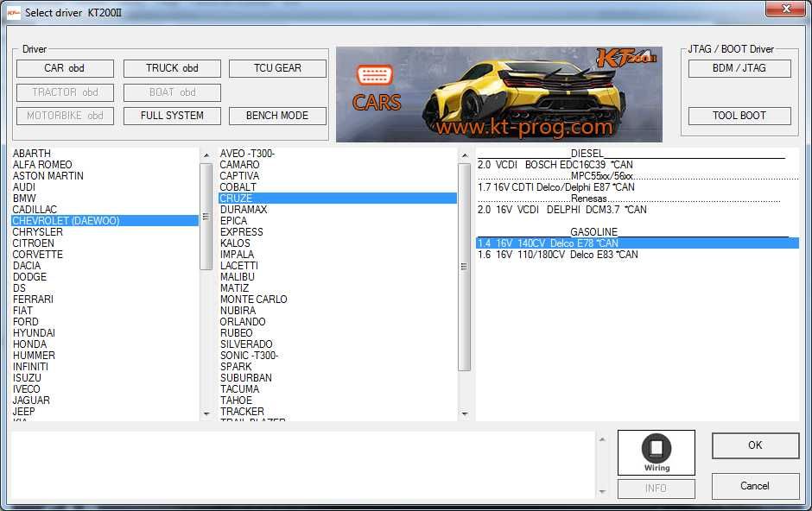Select JAGUAR brand
Viewport: 812px width, 511px height.
click(105, 401)
